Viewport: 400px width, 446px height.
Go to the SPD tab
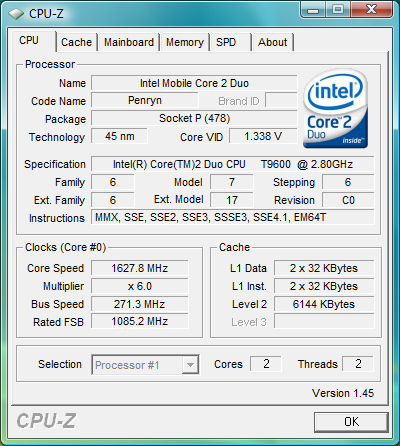[230, 42]
